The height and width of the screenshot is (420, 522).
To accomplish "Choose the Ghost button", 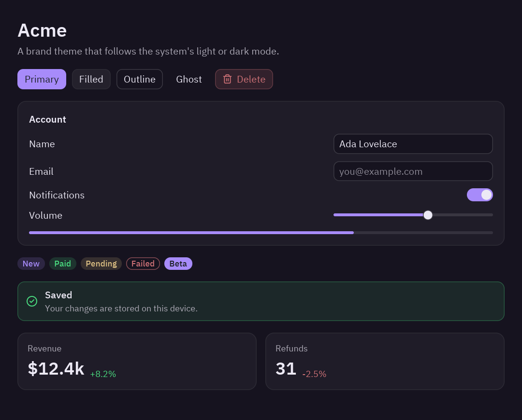I will [x=189, y=79].
